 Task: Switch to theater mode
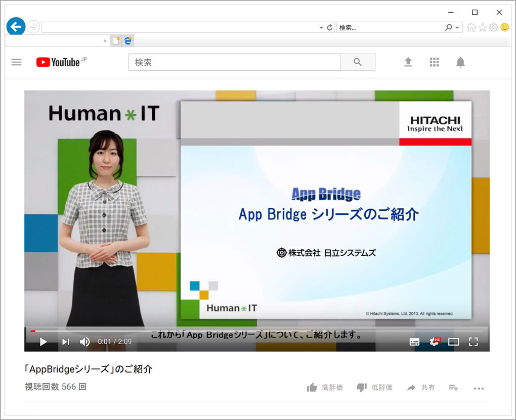[x=454, y=342]
